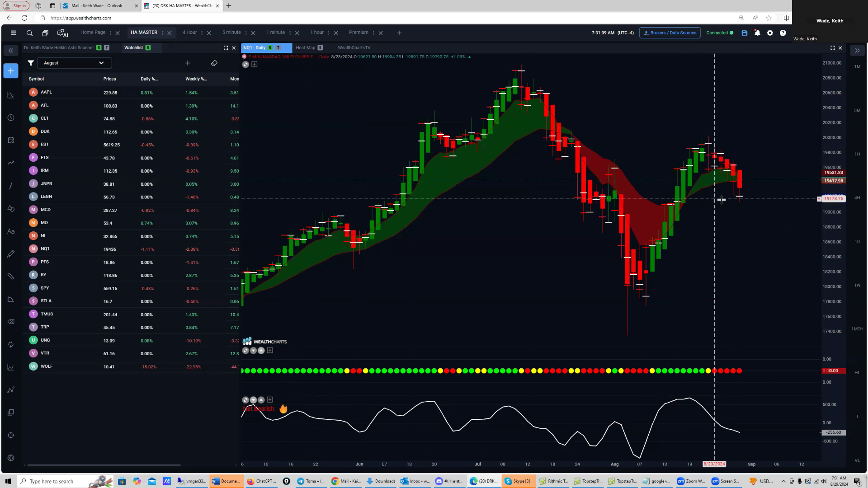The width and height of the screenshot is (868, 488).
Task: Maximize the chart panel
Action: tap(832, 48)
